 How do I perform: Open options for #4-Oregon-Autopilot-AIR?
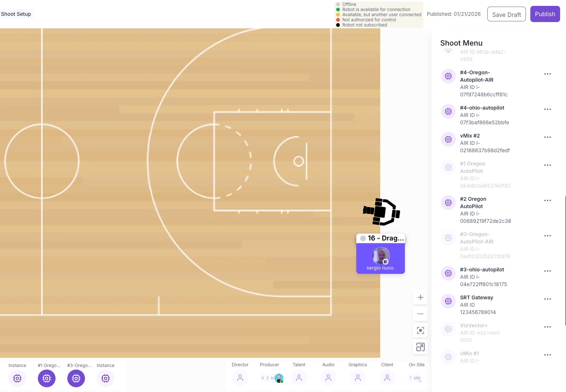(548, 74)
